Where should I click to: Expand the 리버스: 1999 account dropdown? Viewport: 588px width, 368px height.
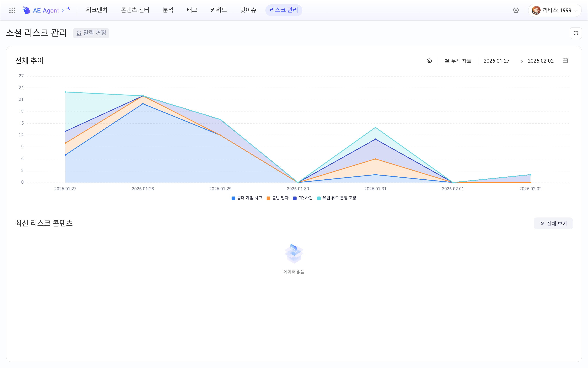555,10
